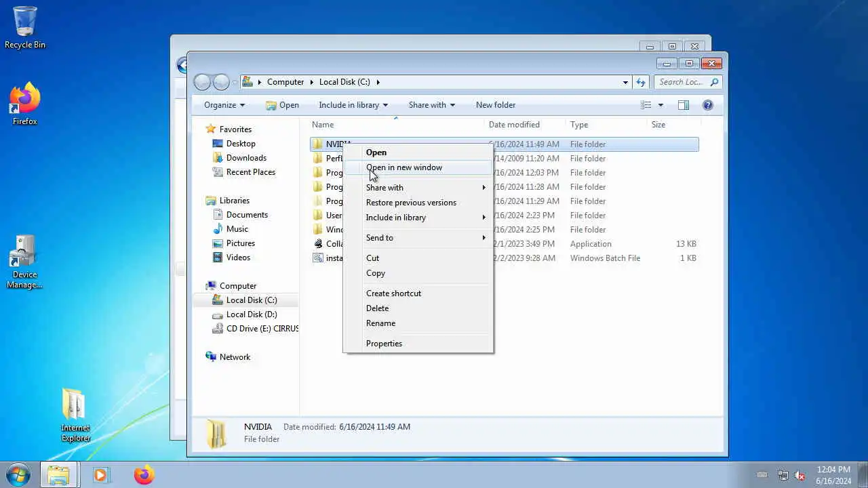Show the on-screen keyboard tray icon
868x488 pixels.
762,475
